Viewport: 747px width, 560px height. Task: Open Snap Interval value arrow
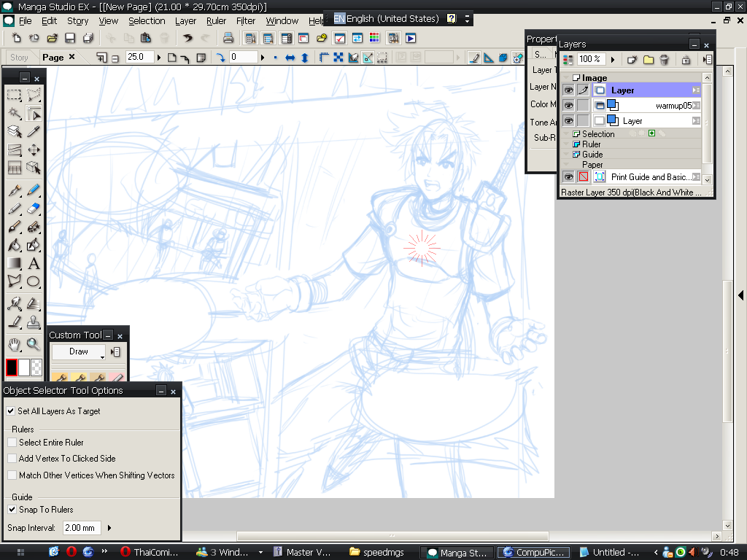[109, 528]
